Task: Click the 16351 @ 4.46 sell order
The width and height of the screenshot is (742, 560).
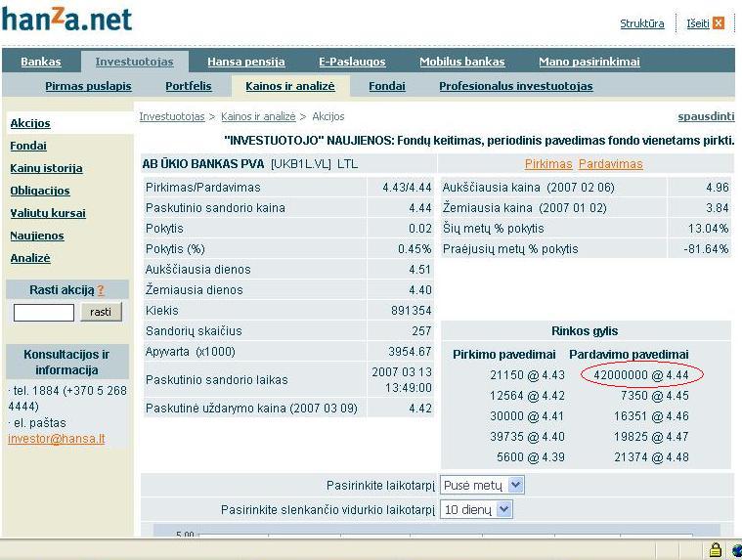Action: pos(651,416)
